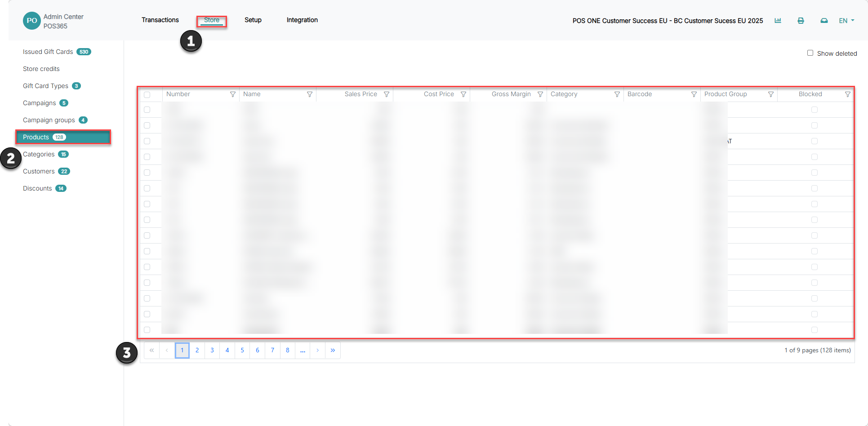Open filter for the Sales Price column
Screen dimensions: 868x426
coord(386,94)
